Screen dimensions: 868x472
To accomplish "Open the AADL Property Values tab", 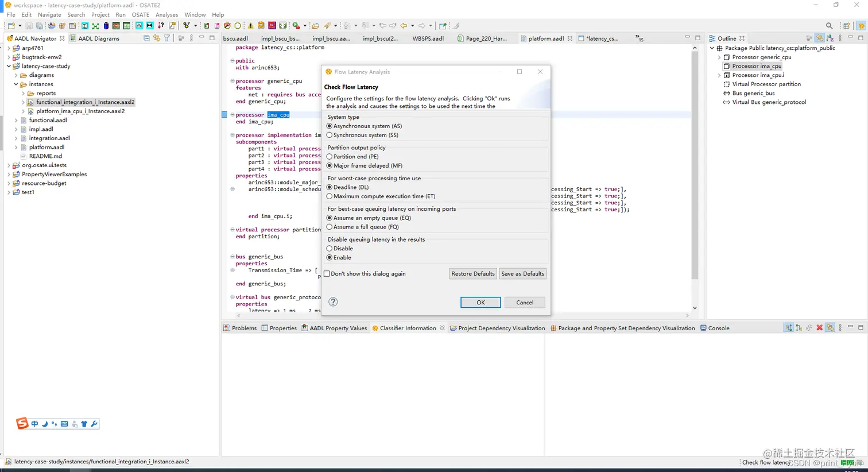I will 334,328.
